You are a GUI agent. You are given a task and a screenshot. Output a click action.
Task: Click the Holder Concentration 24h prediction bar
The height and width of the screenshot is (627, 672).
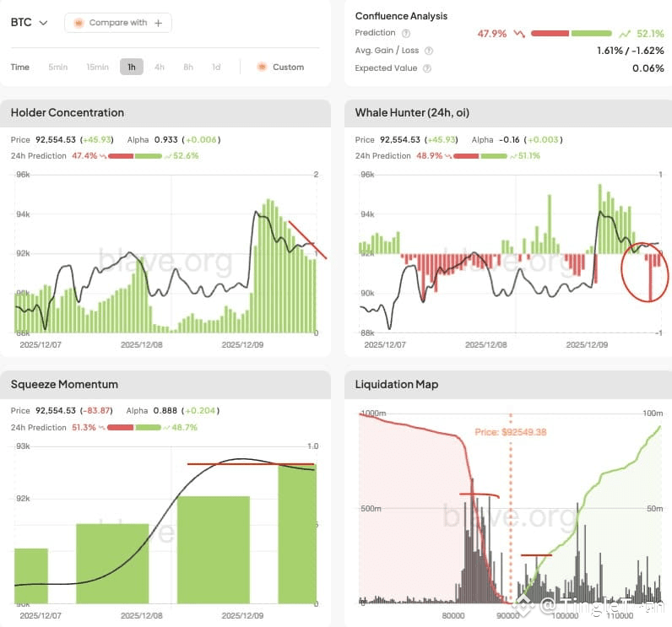click(x=135, y=156)
